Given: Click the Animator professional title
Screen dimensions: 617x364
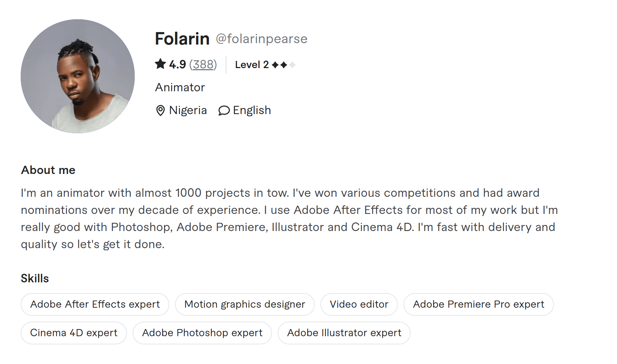Looking at the screenshot, I should (180, 87).
